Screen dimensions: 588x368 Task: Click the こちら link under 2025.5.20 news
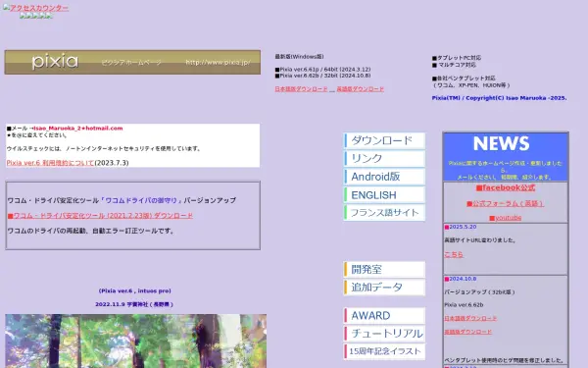point(454,254)
